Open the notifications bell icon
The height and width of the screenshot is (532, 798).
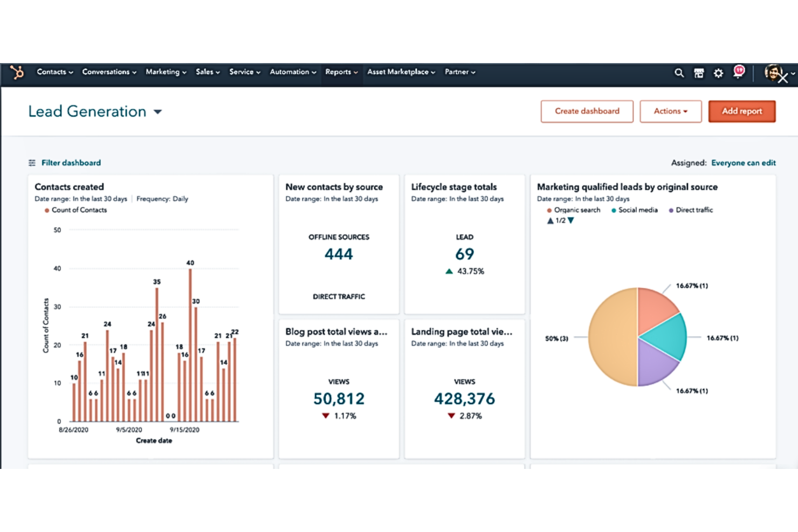[x=738, y=71]
